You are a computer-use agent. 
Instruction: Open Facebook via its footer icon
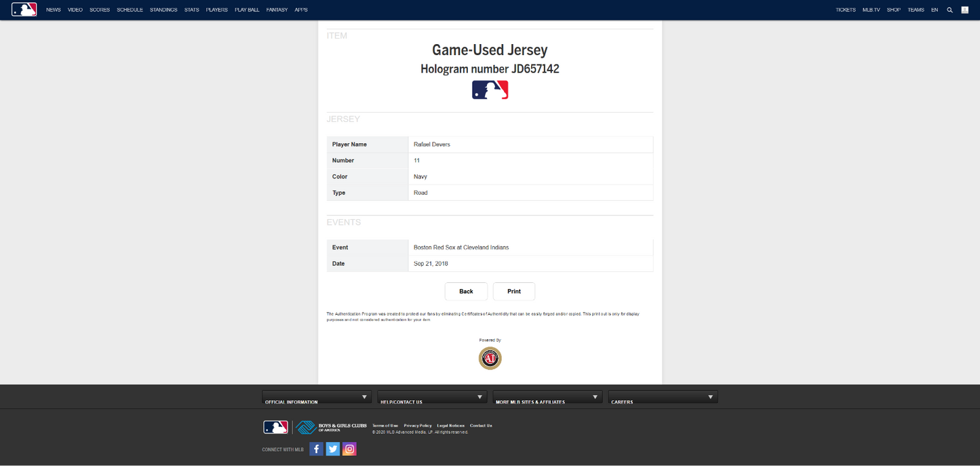(316, 448)
